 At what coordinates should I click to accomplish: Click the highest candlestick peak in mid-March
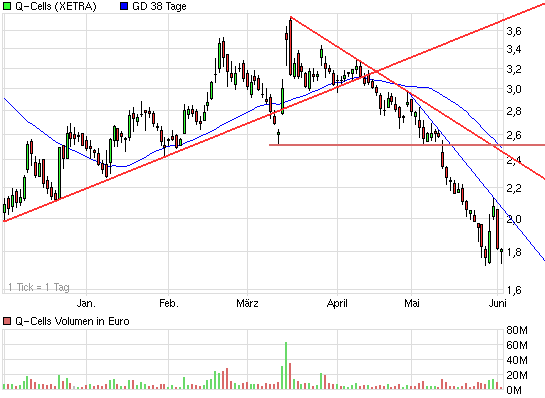point(290,46)
